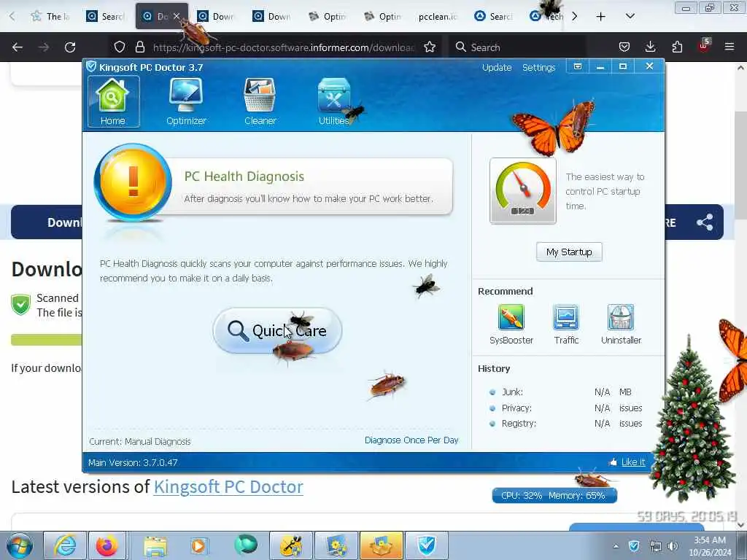Screen dimensions: 747x560
Task: Click the Quick Care scan button
Action: [277, 330]
